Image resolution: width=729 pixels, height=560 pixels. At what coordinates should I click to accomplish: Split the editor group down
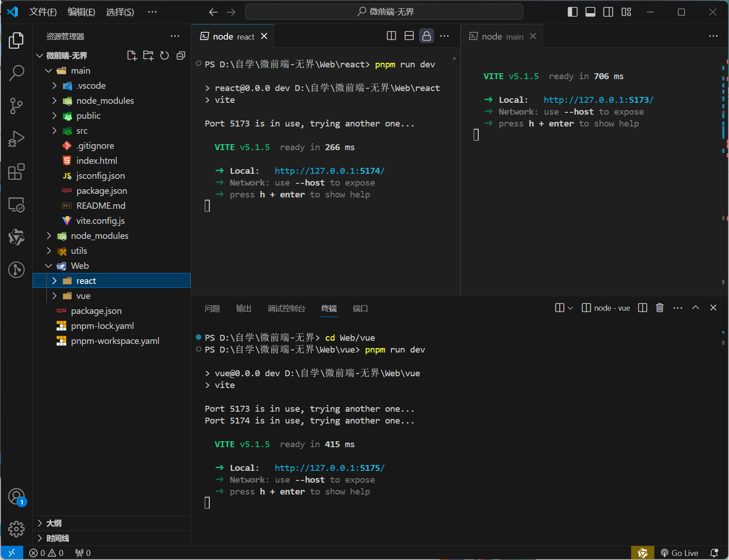(409, 36)
